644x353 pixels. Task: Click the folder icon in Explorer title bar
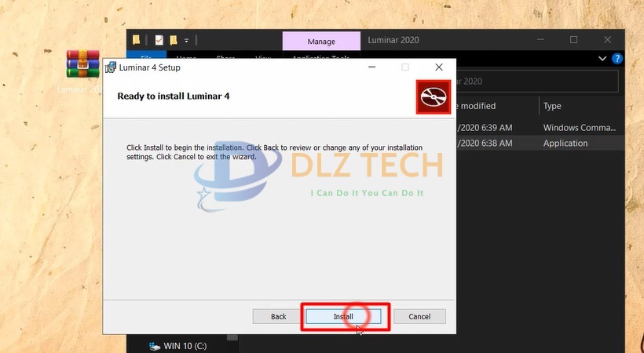point(137,40)
